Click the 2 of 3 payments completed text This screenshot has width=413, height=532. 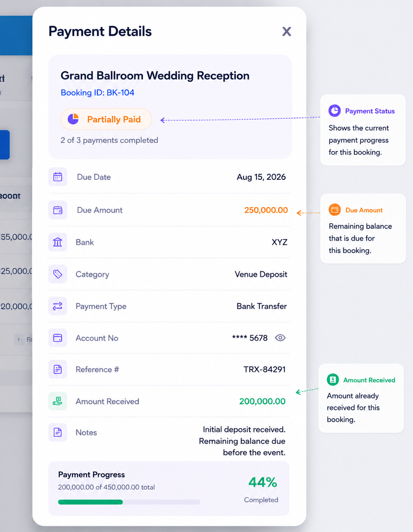point(109,140)
